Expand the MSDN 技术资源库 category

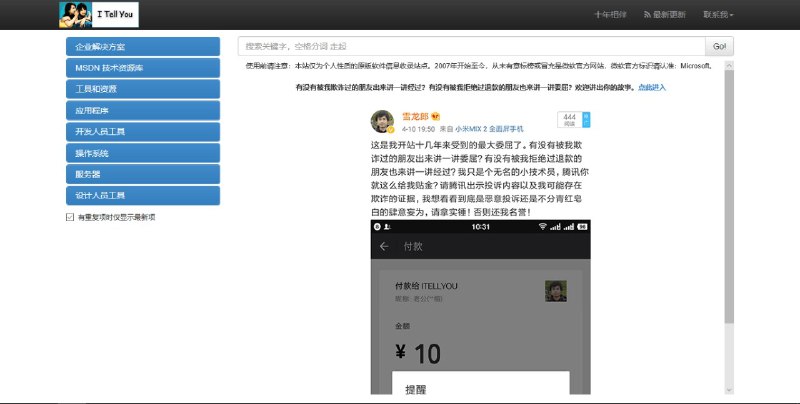143,68
